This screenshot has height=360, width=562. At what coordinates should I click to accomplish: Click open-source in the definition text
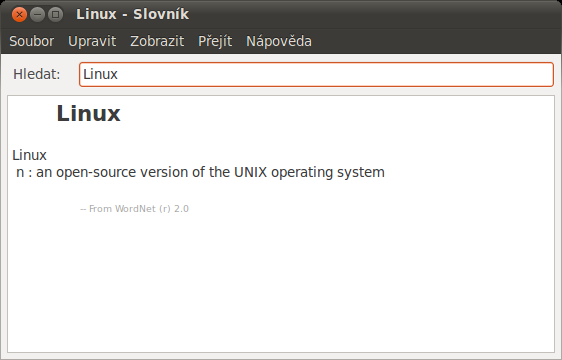click(96, 173)
